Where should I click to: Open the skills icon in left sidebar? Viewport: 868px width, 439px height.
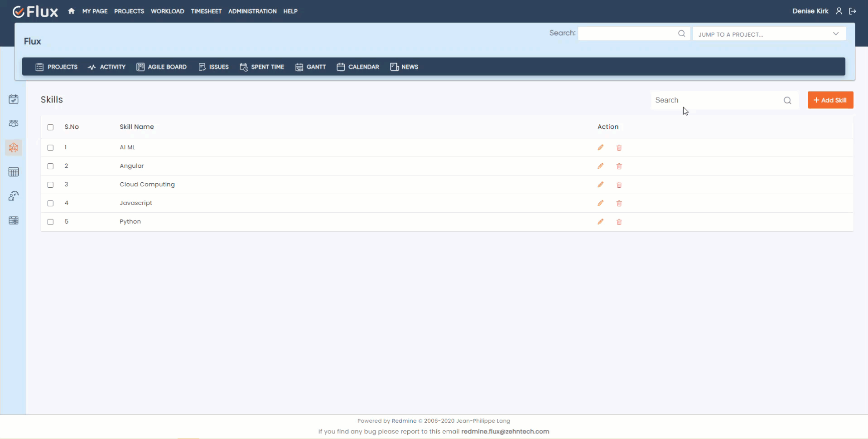coord(14,147)
